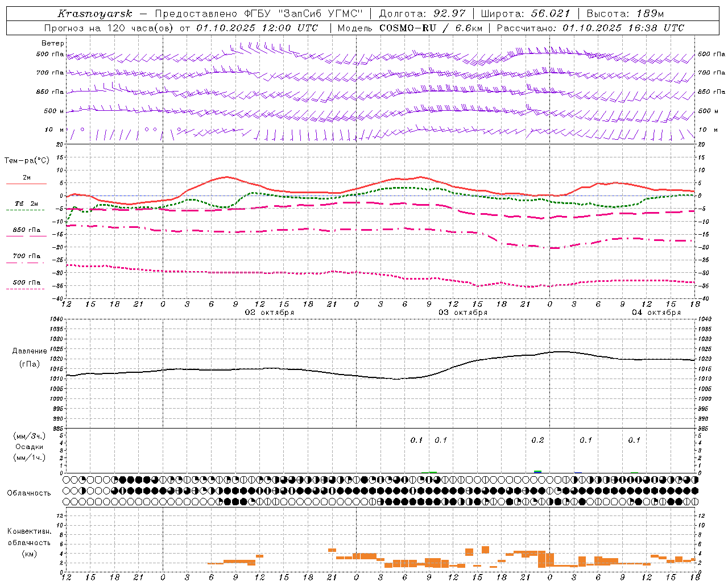
Task: Click the left '500 м' wind level label
Action: point(54,111)
